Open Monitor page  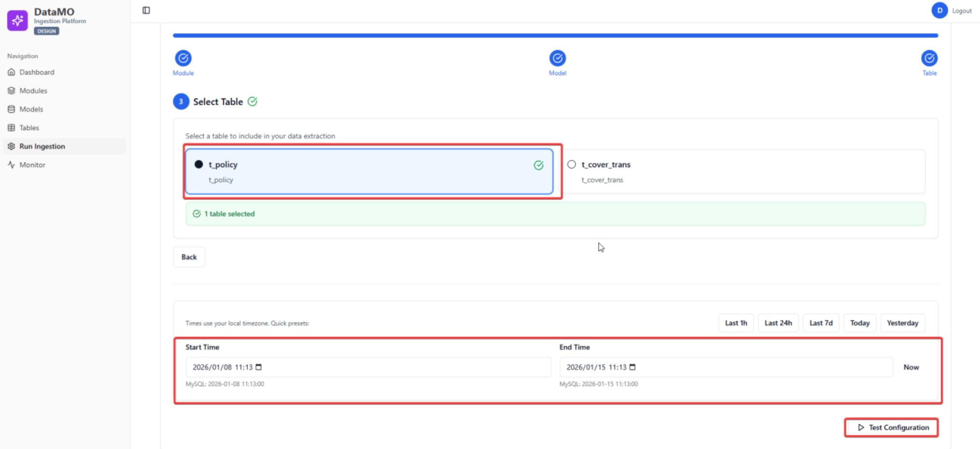point(65,165)
